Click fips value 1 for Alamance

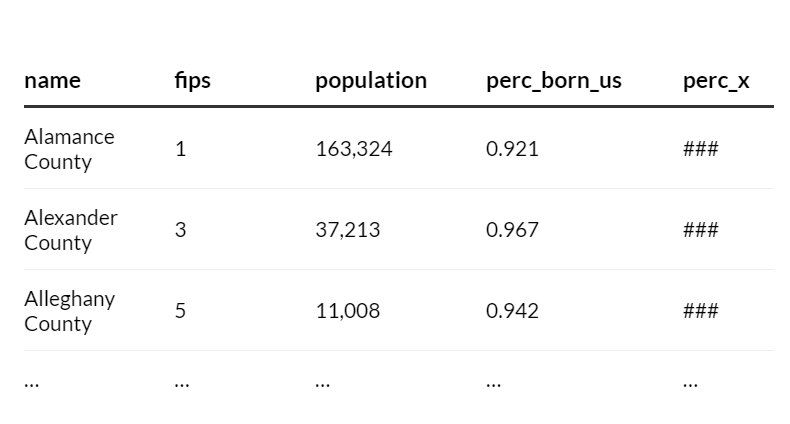pos(181,149)
